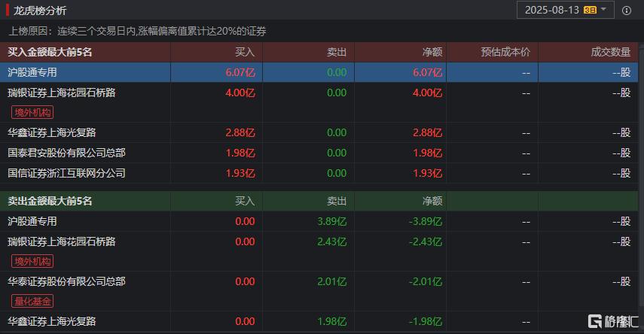
Task: Click the 境外机构 tag in buy list
Action: point(32,112)
